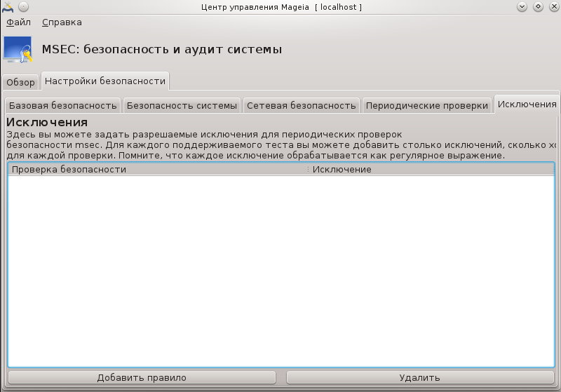Select the Исключения tab

coord(527,104)
